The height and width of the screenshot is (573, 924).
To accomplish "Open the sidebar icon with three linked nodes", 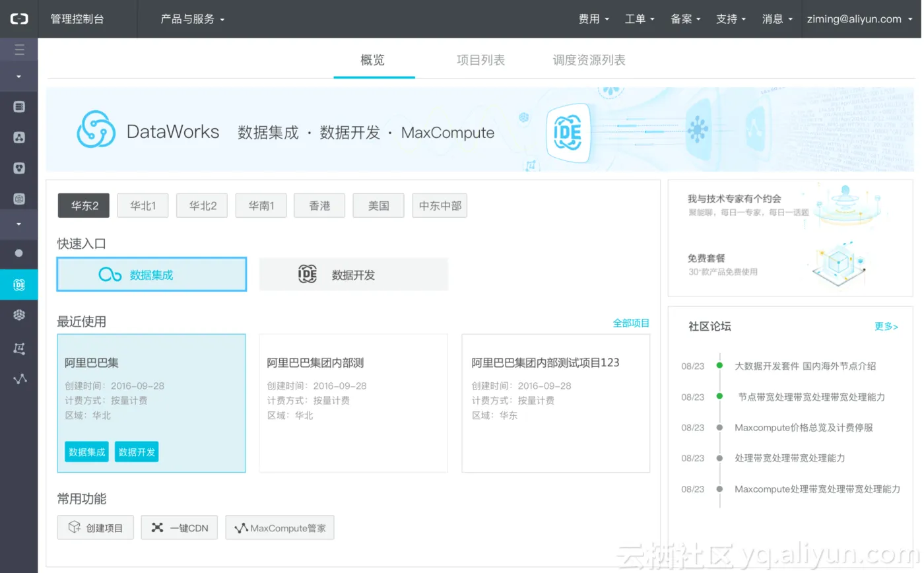I will pos(19,137).
